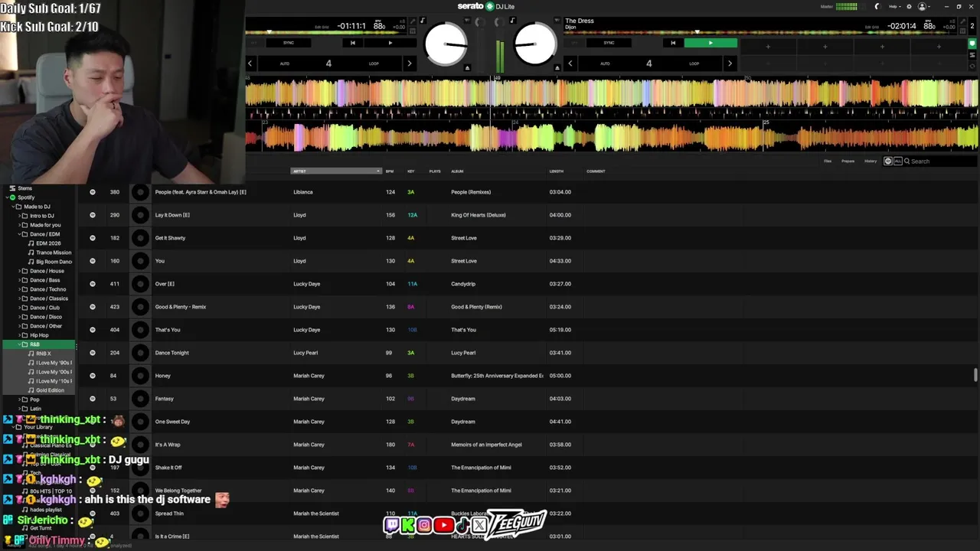Decrease the right deck auto loop length
980x551 pixels.
(x=570, y=64)
